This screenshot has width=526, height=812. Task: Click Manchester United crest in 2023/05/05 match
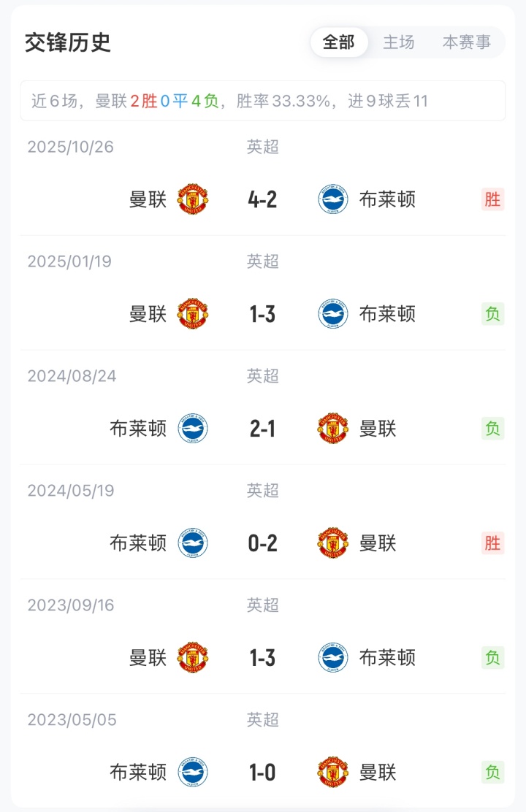coord(333,773)
